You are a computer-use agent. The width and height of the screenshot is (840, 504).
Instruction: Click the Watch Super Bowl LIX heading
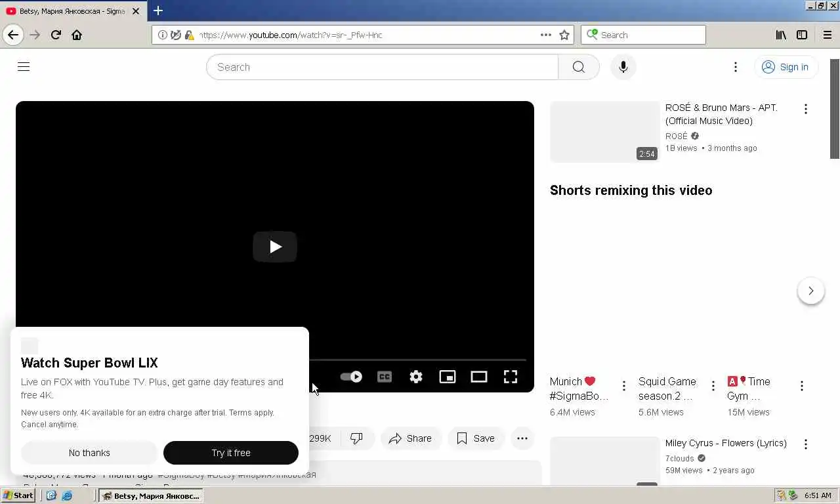(x=89, y=363)
